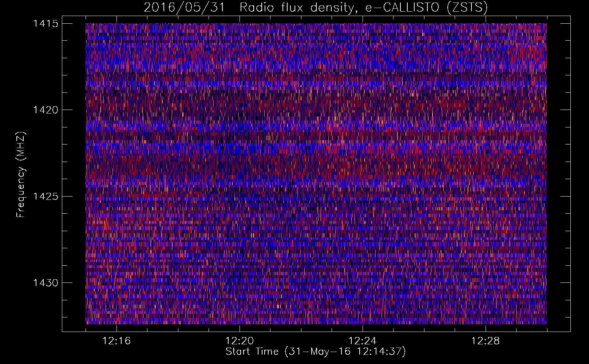Click the 12:20 time tick label
Screen dimensions: 589x364
240,341
